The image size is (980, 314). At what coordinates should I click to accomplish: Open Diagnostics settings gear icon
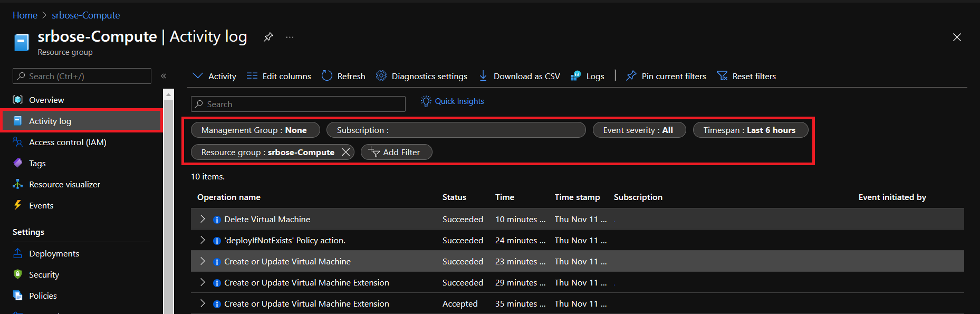coord(381,76)
